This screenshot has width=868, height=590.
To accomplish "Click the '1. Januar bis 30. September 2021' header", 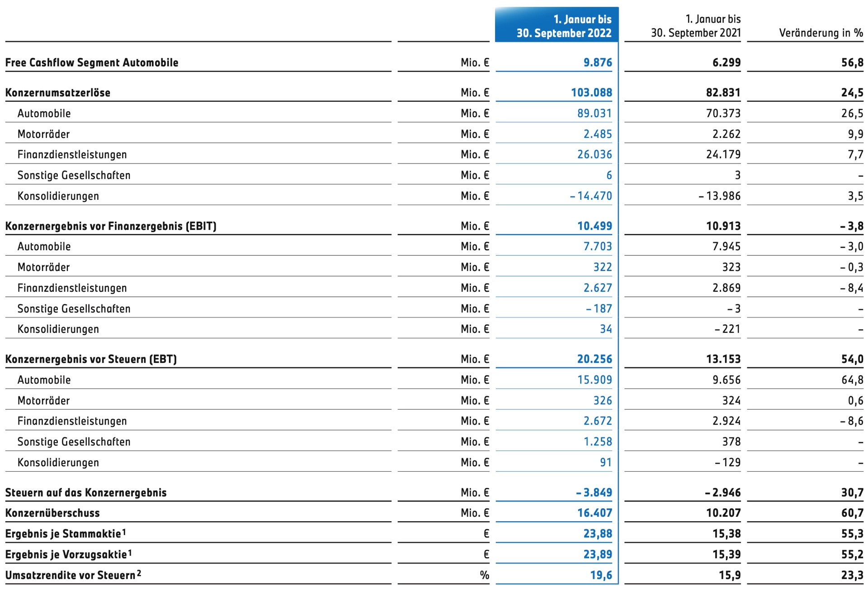I will click(695, 26).
